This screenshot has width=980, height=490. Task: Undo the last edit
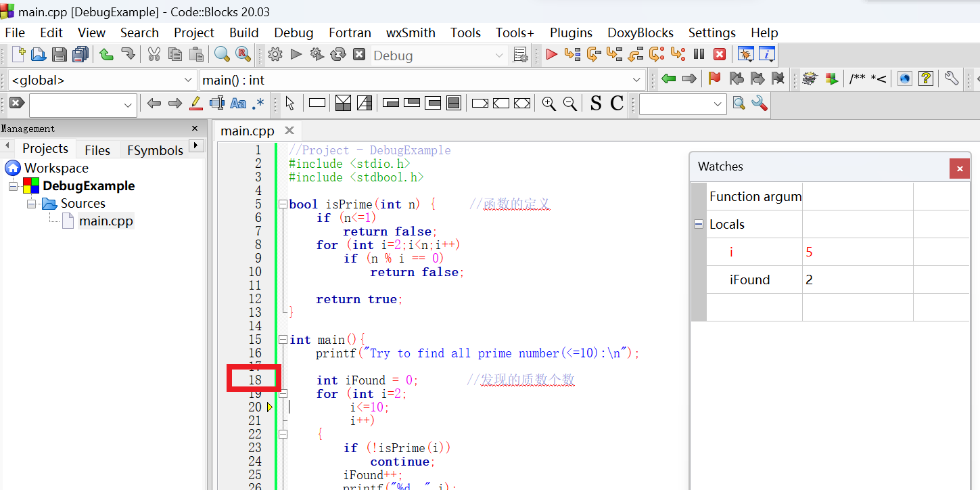tap(106, 54)
